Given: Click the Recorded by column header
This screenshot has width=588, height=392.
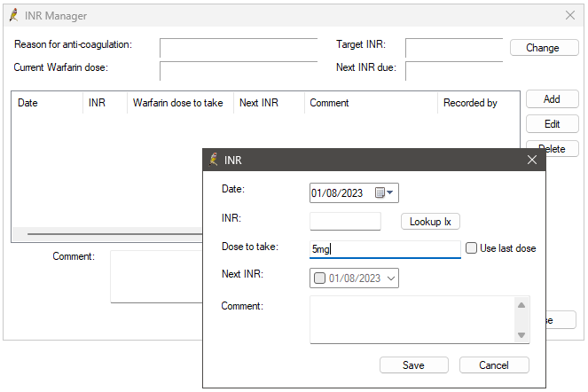Looking at the screenshot, I should pyautogui.click(x=479, y=102).
